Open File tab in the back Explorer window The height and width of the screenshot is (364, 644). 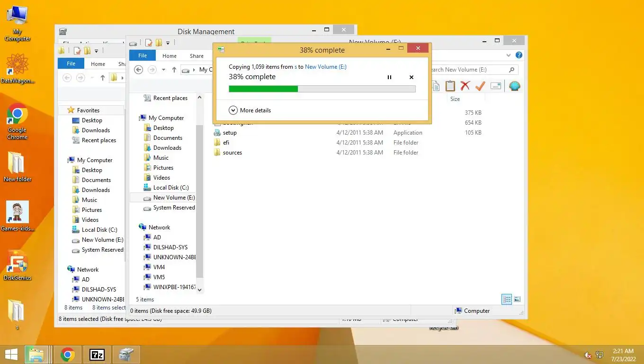tap(71, 64)
